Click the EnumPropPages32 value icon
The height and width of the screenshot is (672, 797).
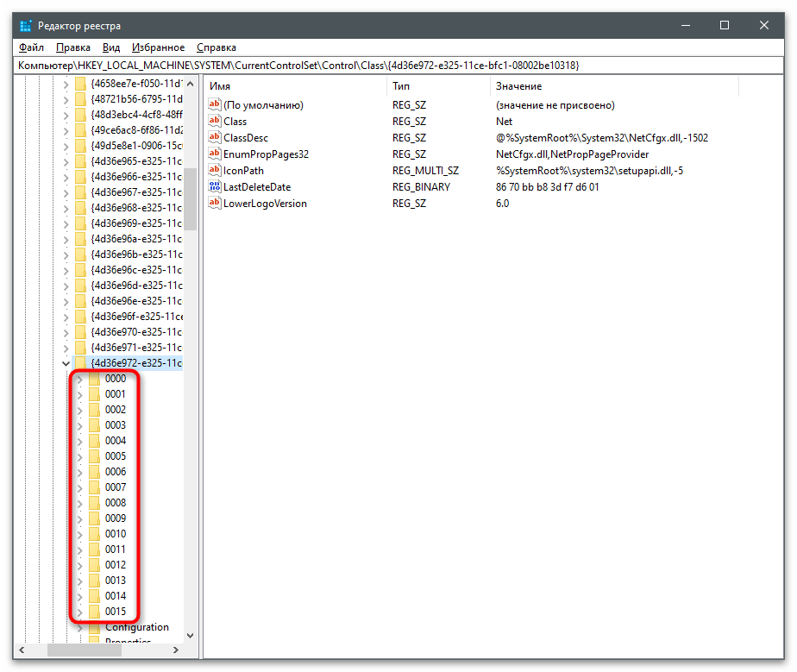pyautogui.click(x=215, y=154)
